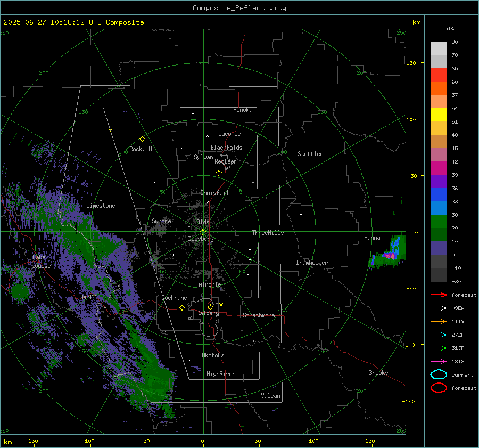Click the red forecast ellipse legend icon
This screenshot has width=479, height=448.
[439, 388]
